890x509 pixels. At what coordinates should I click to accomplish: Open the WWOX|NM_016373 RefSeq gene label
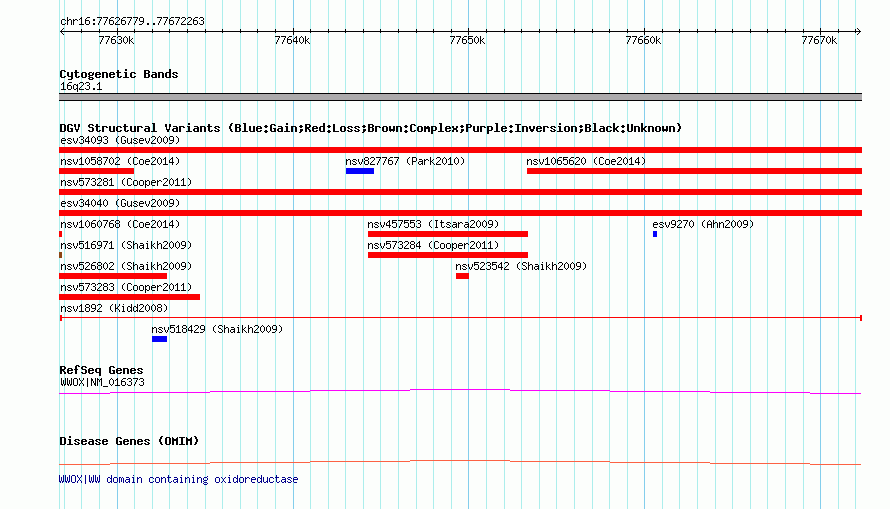pos(102,382)
